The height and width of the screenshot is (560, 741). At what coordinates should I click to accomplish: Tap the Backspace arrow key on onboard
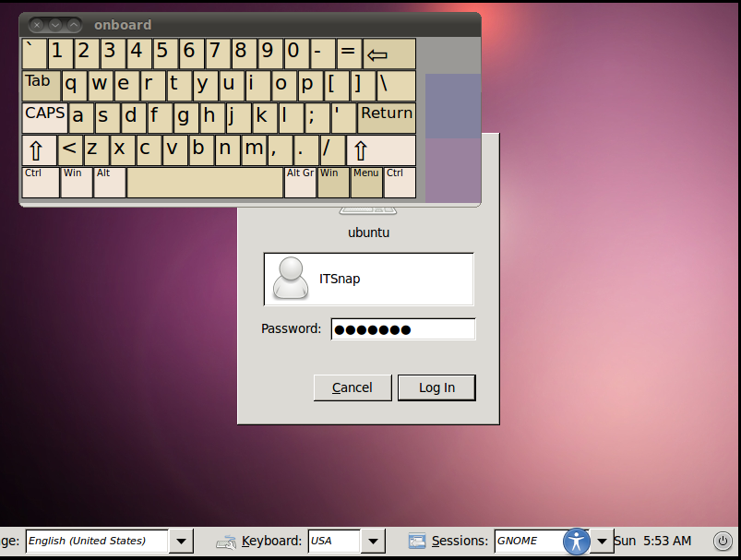[389, 54]
